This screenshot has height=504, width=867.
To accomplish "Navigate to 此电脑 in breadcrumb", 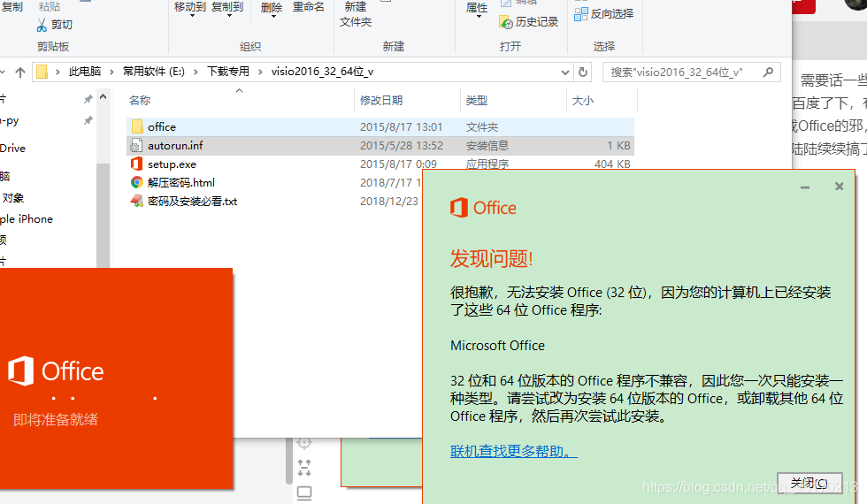I will [x=85, y=72].
